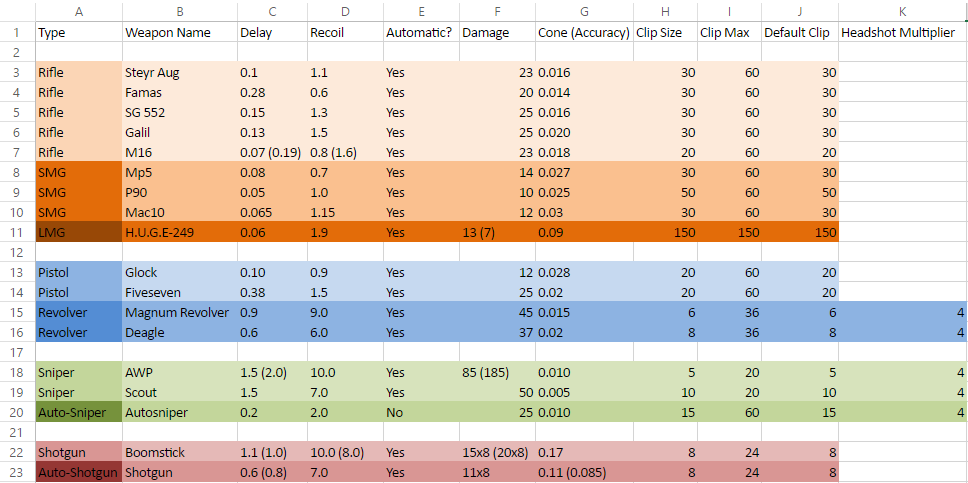The height and width of the screenshot is (483, 968).
Task: Select the 'P90' cell
Action: pyautogui.click(x=180, y=193)
